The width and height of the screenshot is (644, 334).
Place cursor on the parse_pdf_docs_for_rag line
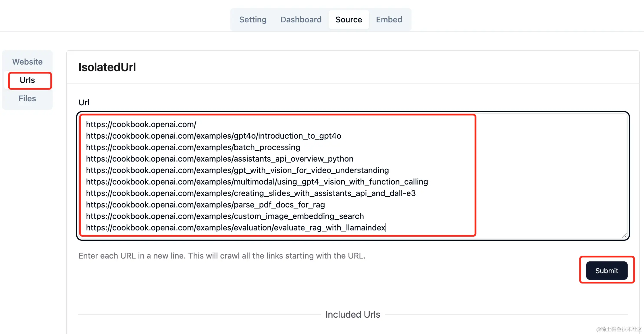205,205
